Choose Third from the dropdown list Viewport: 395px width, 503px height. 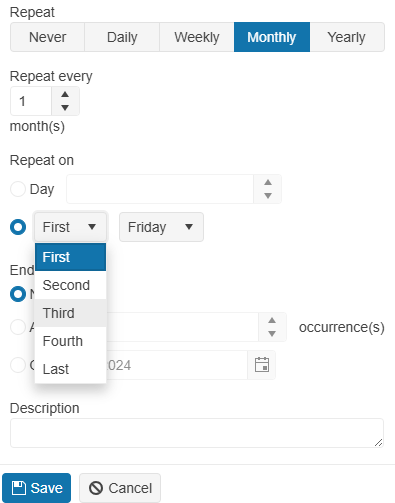(x=70, y=313)
